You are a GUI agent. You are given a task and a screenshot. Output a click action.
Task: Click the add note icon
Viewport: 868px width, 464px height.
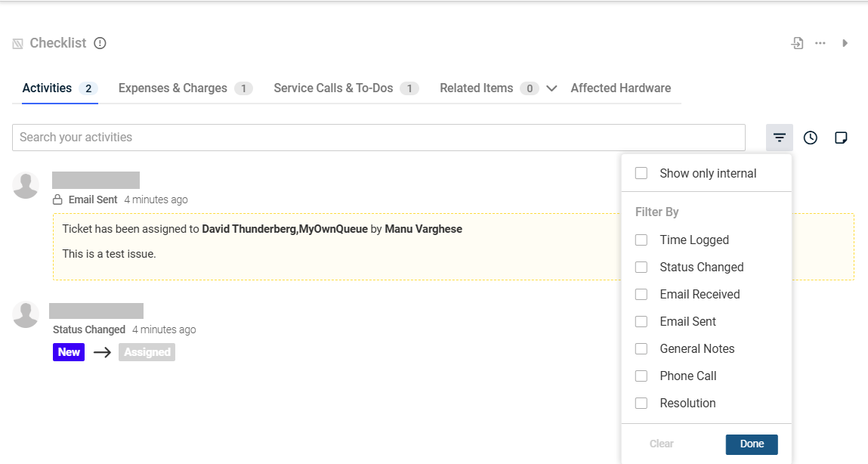(x=840, y=138)
